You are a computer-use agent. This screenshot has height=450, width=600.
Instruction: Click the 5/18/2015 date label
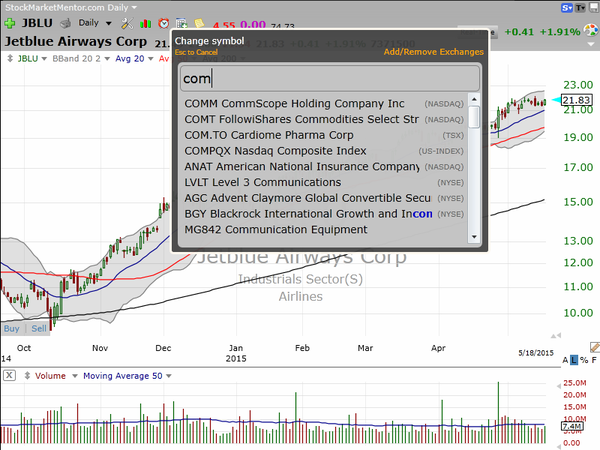(x=536, y=353)
